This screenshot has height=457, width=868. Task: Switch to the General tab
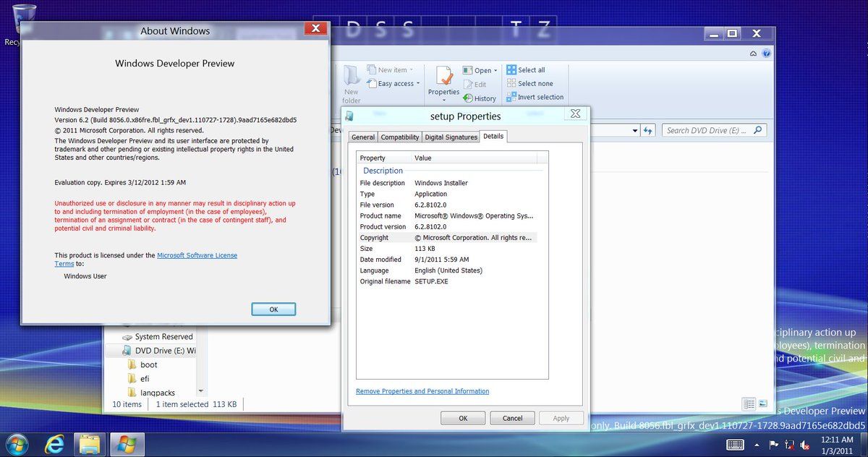click(x=363, y=137)
